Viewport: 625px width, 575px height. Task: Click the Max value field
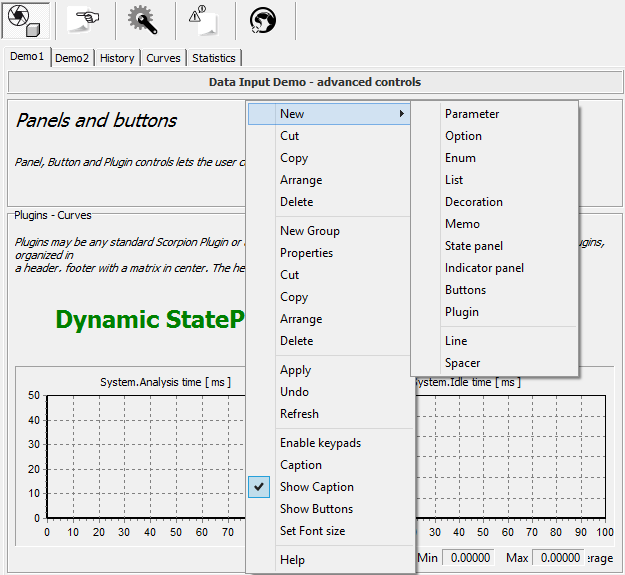[x=557, y=558]
